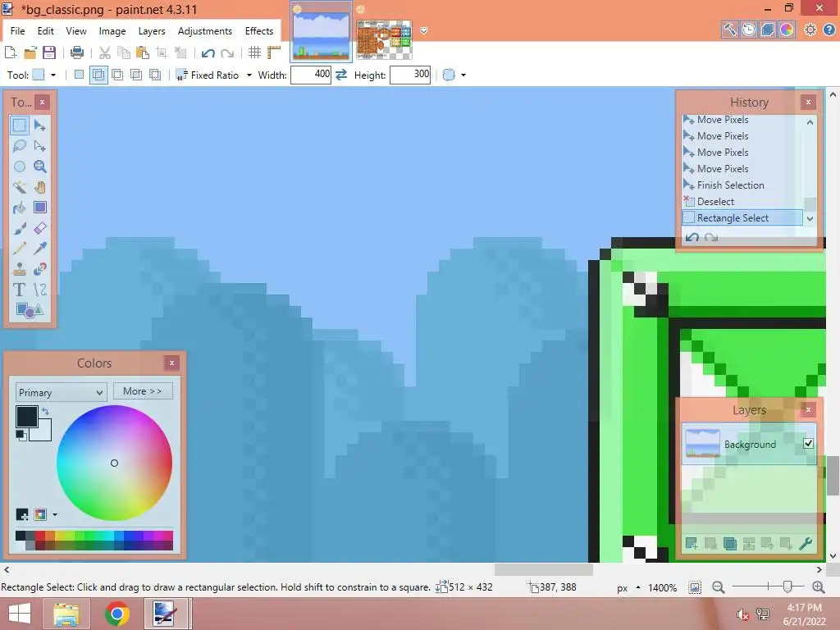Image resolution: width=840 pixels, height=630 pixels.
Task: Select the Color Picker eyedropper tool
Action: click(x=39, y=249)
